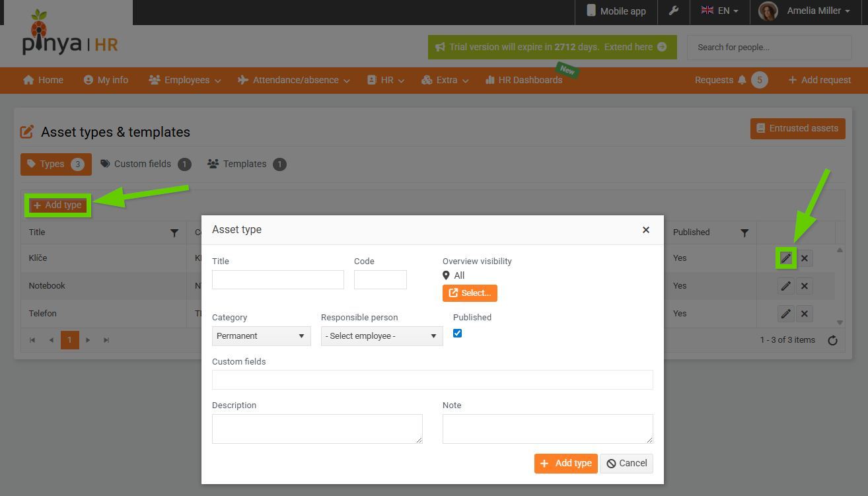Click the Pinya HR logo
The image size is (868, 496).
point(70,33)
